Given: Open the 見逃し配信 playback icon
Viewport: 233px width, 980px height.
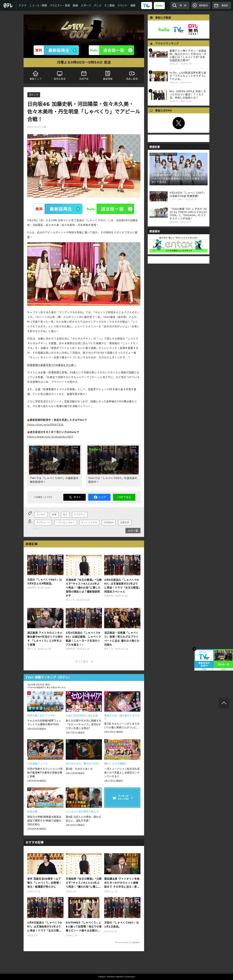Looking at the screenshot, I should pos(132,75).
